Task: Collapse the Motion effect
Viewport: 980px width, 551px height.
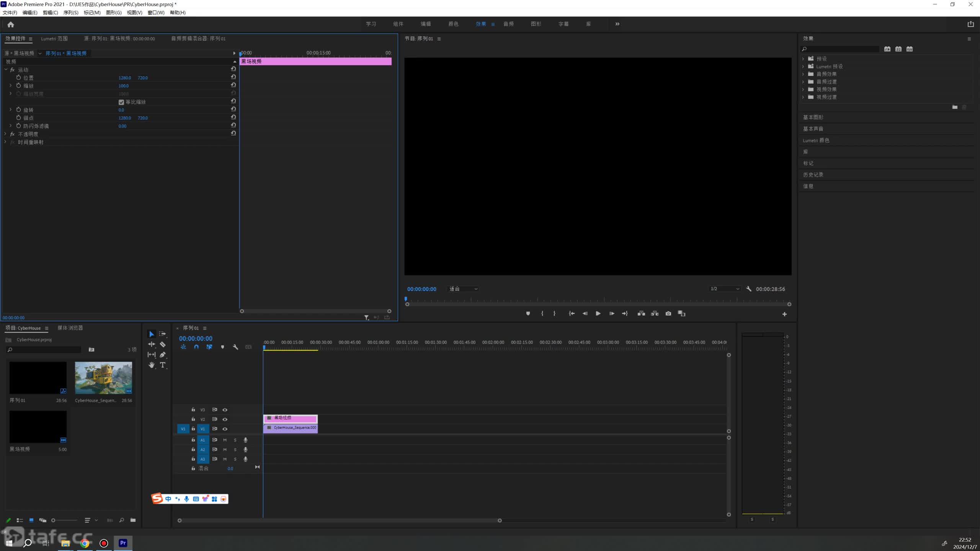Action: (6, 70)
